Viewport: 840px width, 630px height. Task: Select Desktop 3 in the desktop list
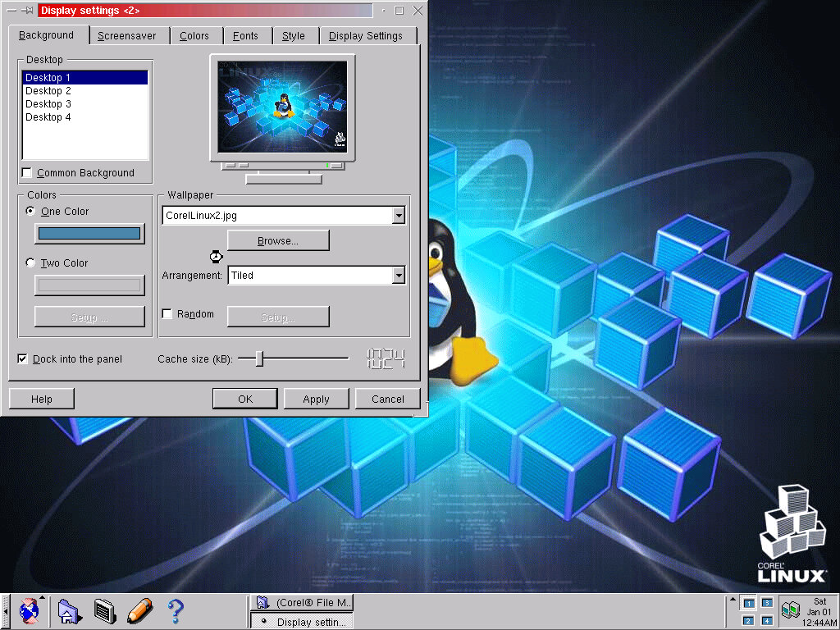[48, 104]
